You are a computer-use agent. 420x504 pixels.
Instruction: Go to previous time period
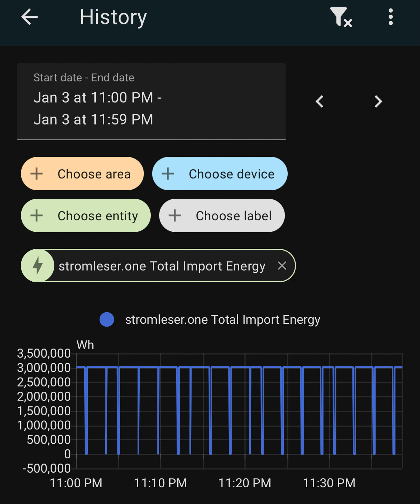[x=320, y=102]
